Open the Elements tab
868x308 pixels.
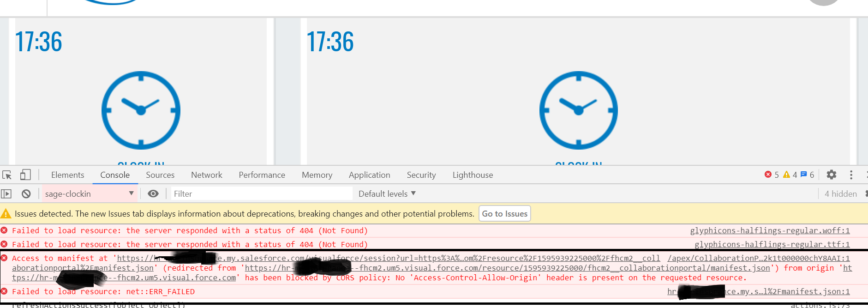point(68,175)
